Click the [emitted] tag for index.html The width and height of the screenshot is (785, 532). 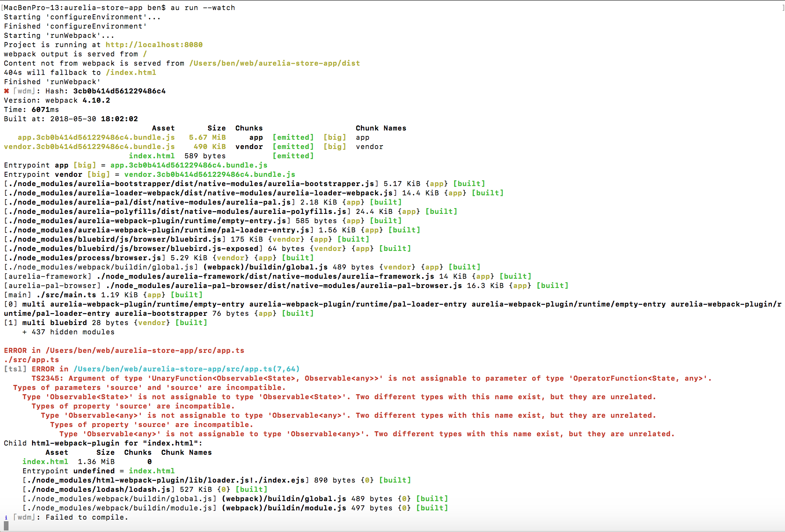[294, 156]
